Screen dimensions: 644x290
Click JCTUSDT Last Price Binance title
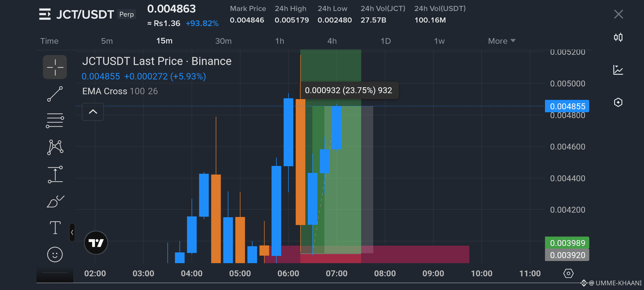[157, 61]
